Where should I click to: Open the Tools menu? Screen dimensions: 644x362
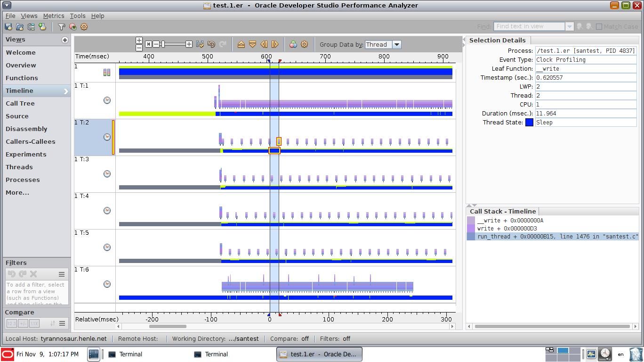78,16
